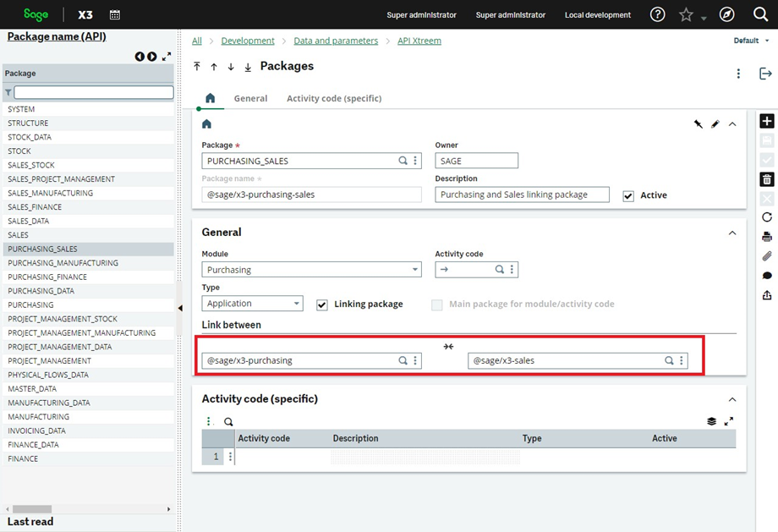Click the Local development label
Screen dimensions: 778x532
click(597, 15)
